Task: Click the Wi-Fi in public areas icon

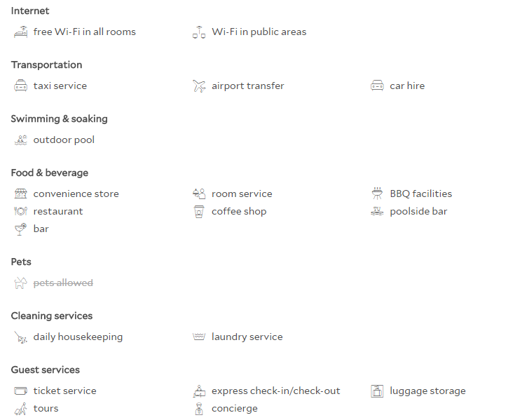Action: [199, 32]
